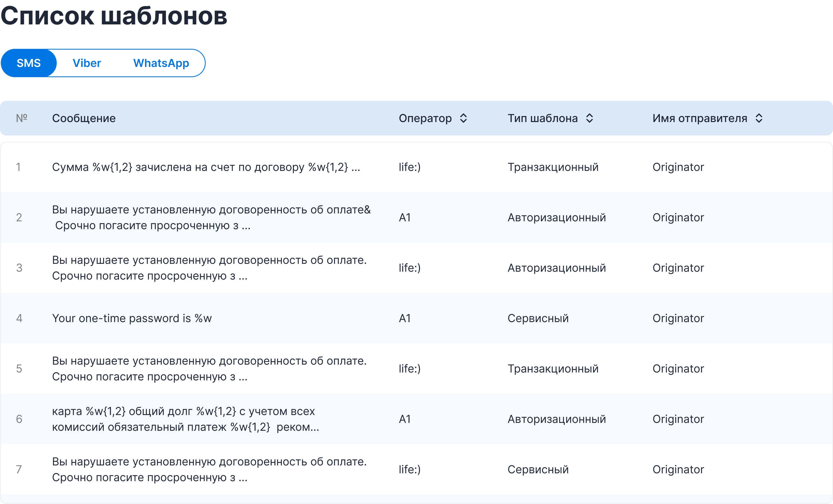Click the Сообщение column header
This screenshot has height=504, width=833.
(84, 118)
